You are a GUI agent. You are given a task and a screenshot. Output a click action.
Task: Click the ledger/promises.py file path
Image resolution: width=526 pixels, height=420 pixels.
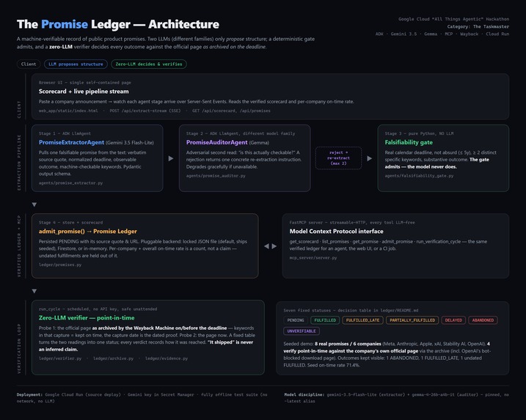60,265
